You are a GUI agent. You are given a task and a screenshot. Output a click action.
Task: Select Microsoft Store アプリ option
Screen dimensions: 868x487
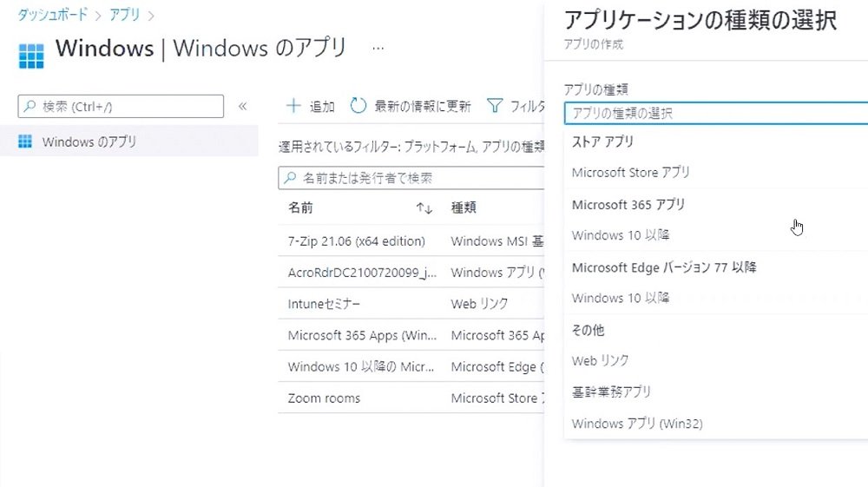(630, 173)
